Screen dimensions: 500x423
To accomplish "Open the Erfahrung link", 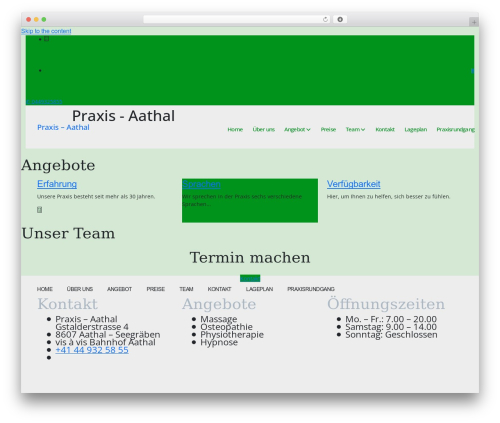I will (x=57, y=184).
